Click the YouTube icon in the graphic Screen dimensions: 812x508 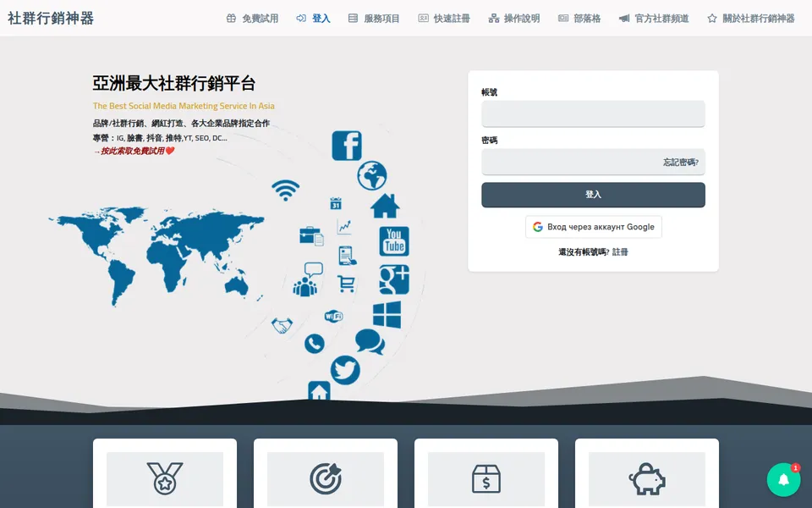[x=394, y=241]
